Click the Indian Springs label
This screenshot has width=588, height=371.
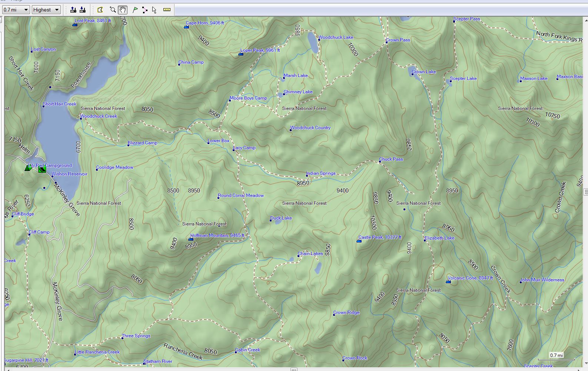point(321,173)
